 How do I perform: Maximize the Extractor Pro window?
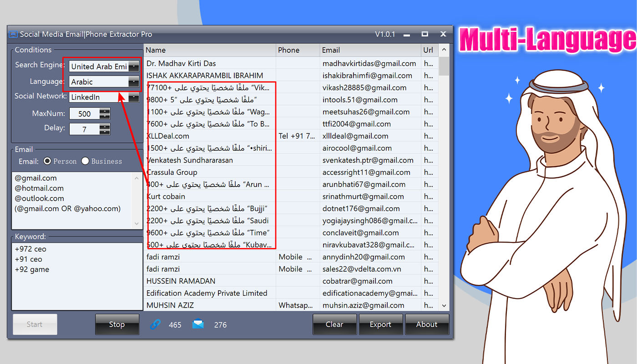425,34
